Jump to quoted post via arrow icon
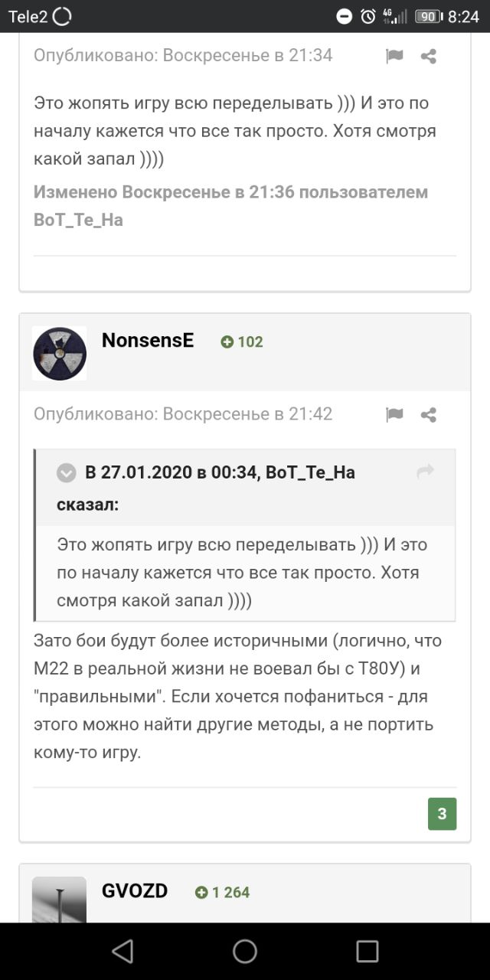Viewport: 490px width, 980px height. pos(425,472)
